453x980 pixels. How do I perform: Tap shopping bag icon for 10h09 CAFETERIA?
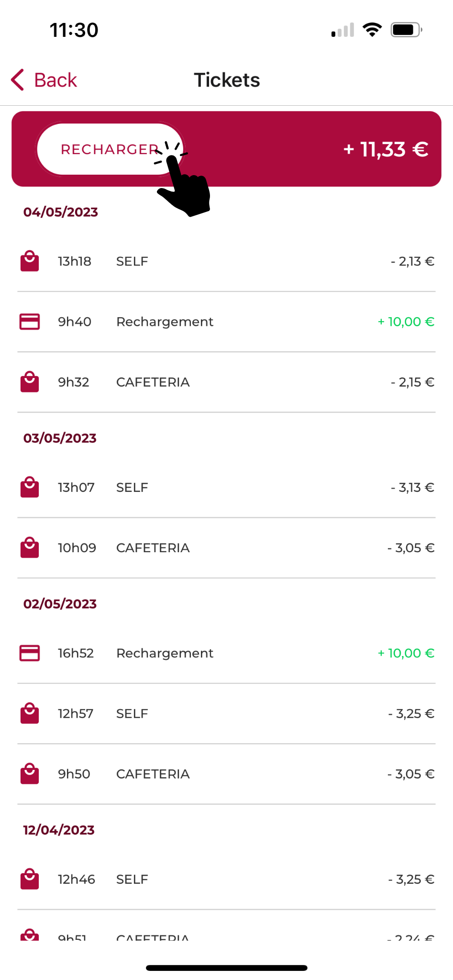30,547
